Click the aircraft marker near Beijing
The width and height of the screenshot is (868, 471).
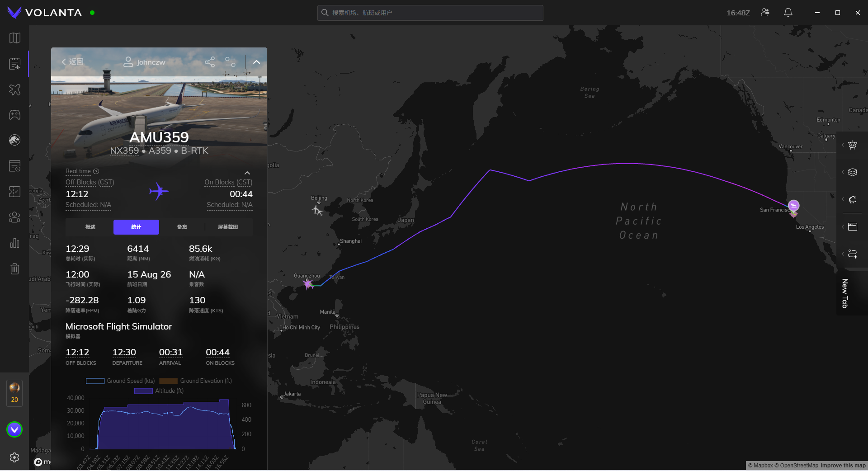click(x=317, y=211)
